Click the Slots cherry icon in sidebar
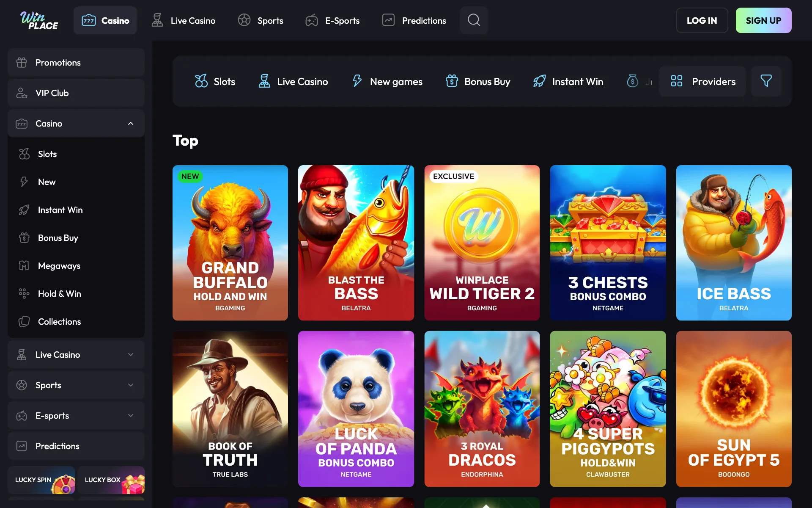 click(24, 154)
